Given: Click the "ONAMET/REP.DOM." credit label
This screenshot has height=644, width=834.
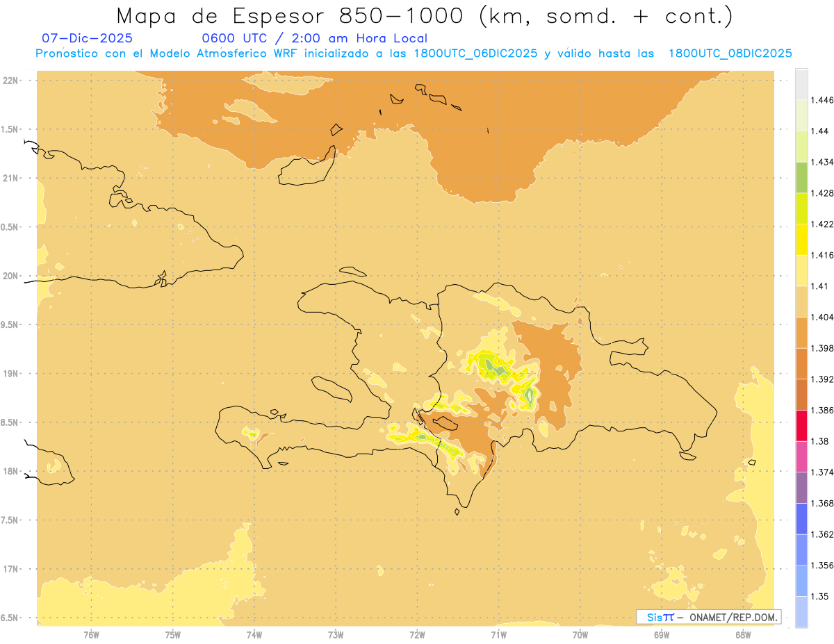Looking at the screenshot, I should click(735, 617).
